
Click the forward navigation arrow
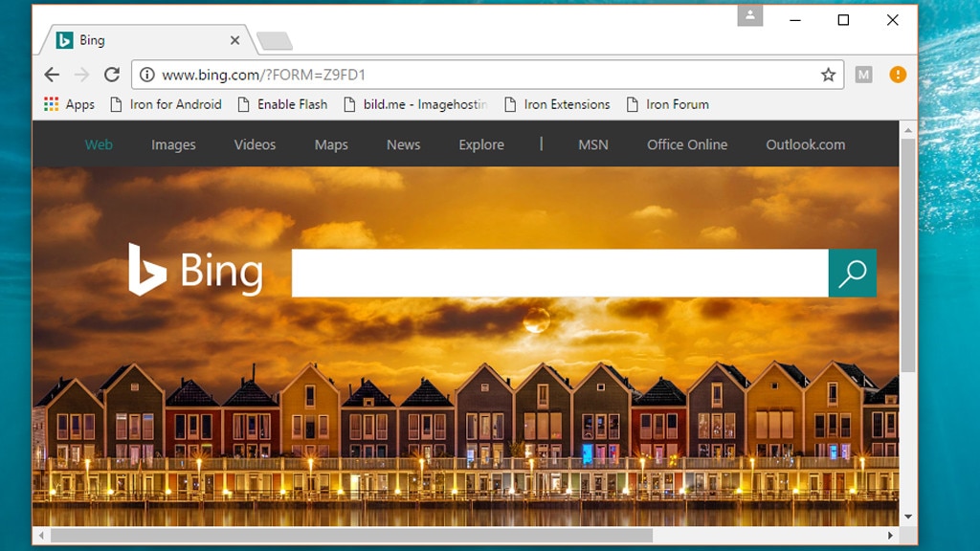coord(82,75)
